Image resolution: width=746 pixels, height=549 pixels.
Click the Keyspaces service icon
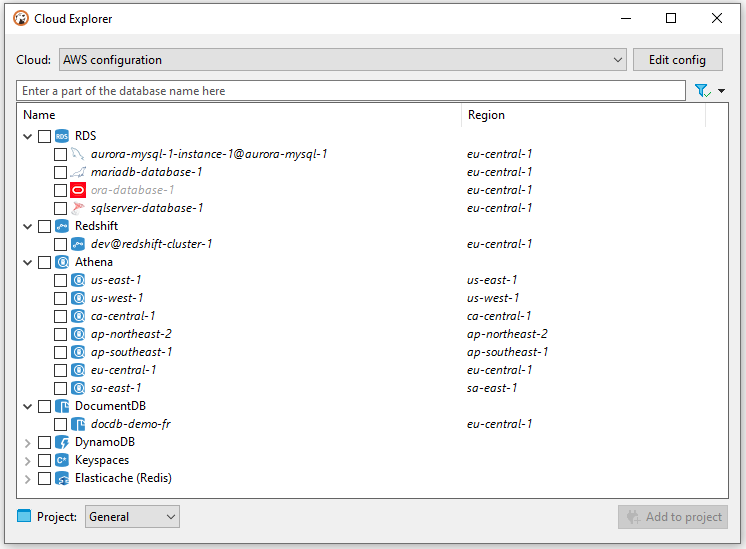coord(62,460)
